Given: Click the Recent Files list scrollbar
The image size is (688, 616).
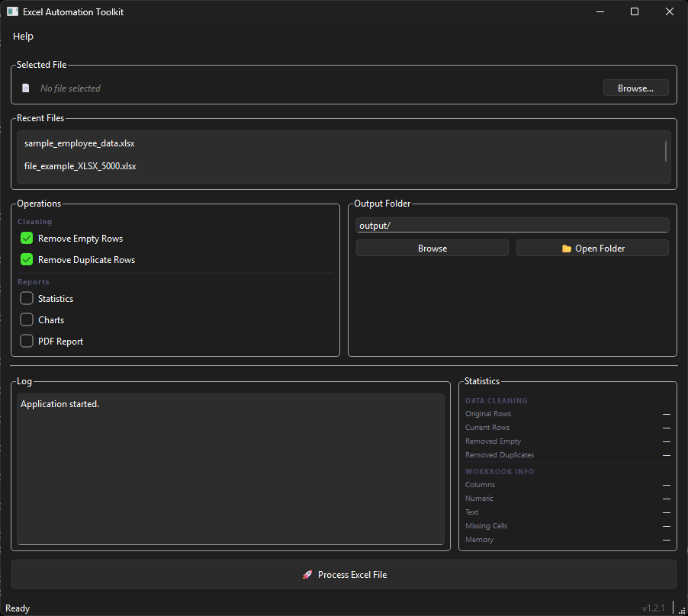Looking at the screenshot, I should pyautogui.click(x=666, y=151).
